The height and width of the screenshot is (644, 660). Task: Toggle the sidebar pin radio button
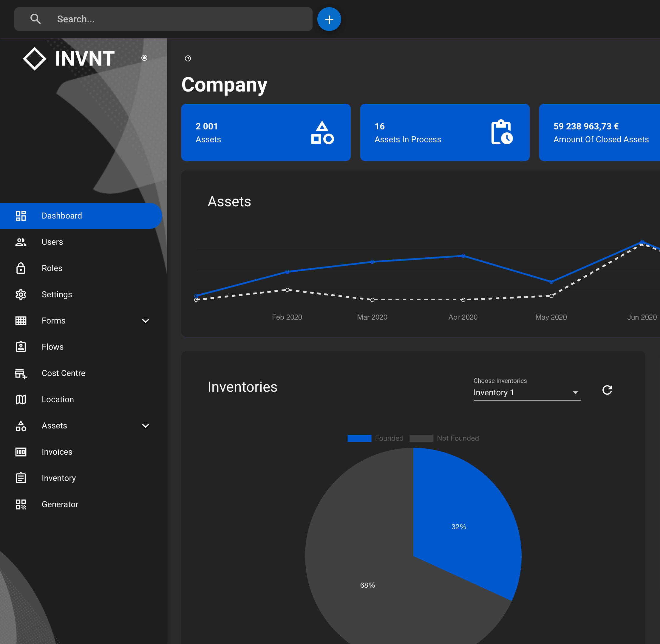pos(144,58)
